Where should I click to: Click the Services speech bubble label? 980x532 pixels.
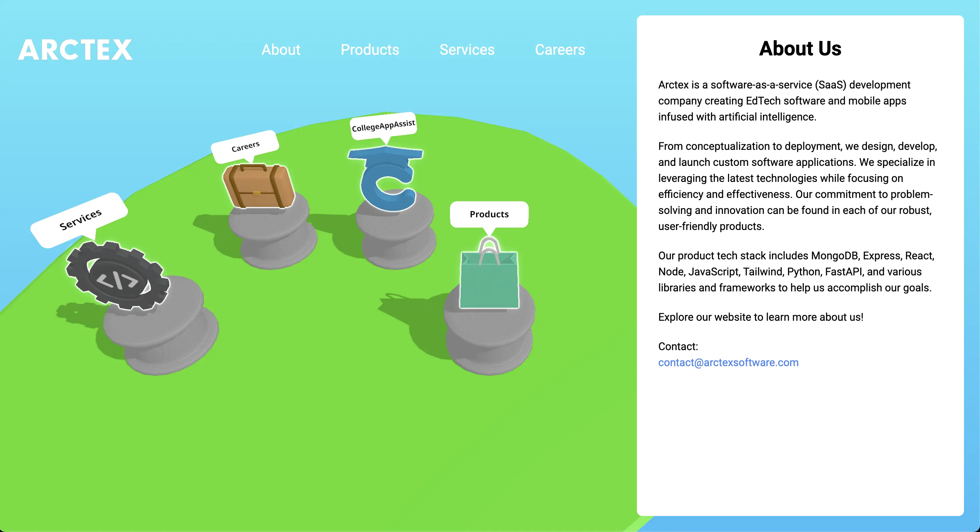[x=80, y=219]
